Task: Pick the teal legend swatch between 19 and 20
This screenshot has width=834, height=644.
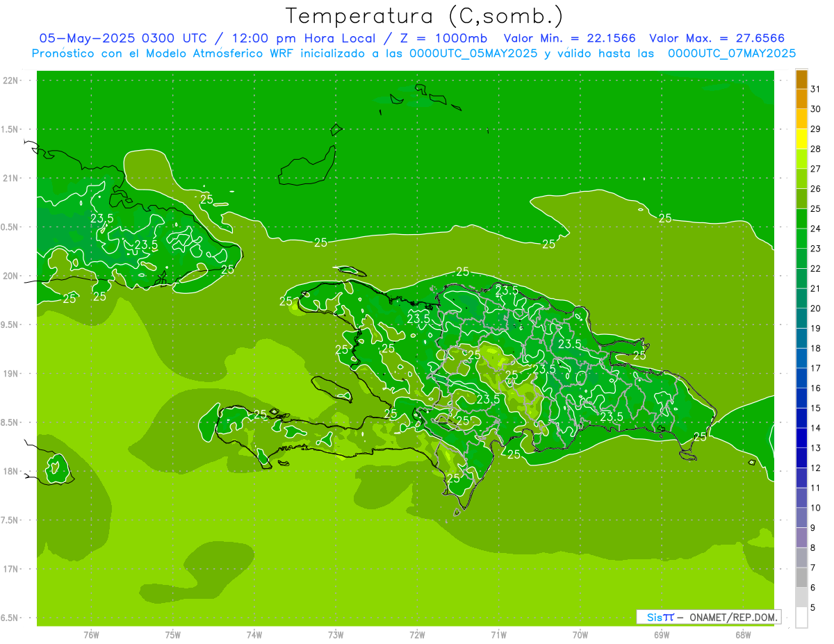Action: coord(801,319)
